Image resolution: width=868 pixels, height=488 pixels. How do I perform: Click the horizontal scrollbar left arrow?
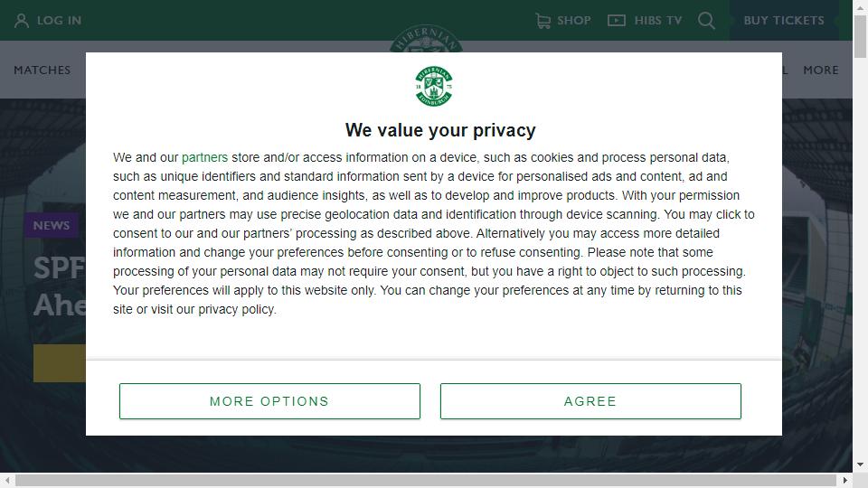[6, 480]
